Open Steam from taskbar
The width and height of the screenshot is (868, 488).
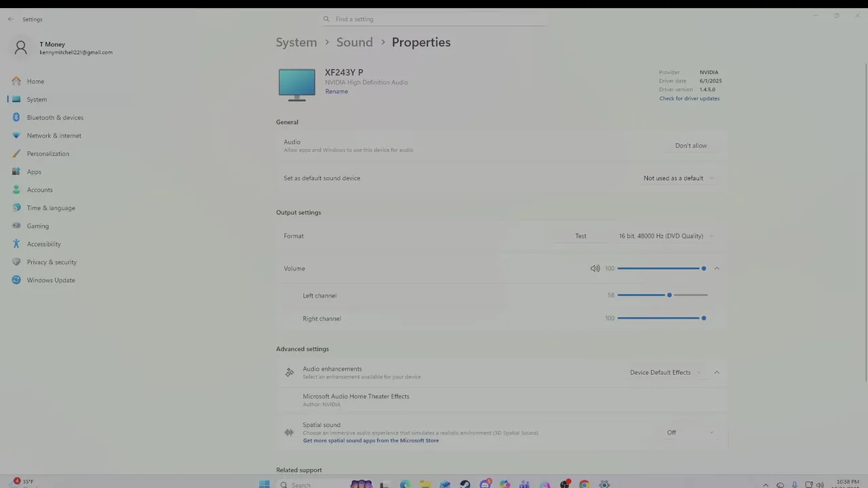(x=465, y=484)
